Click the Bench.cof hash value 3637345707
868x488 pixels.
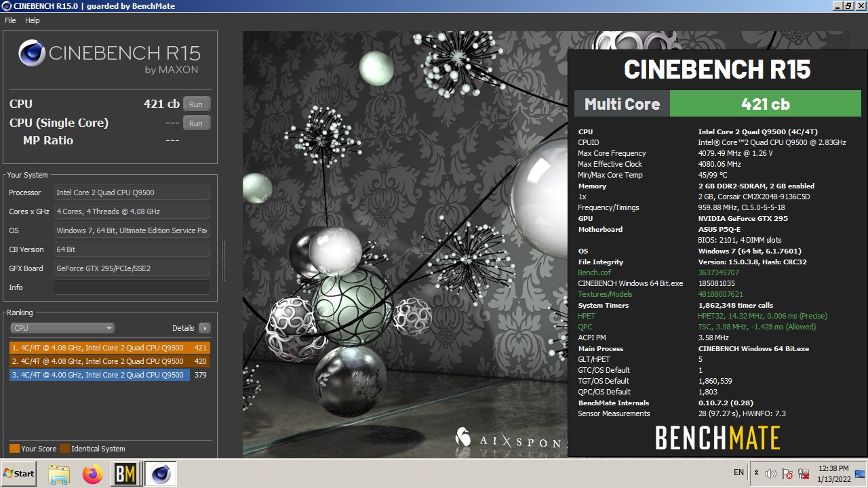click(x=719, y=272)
